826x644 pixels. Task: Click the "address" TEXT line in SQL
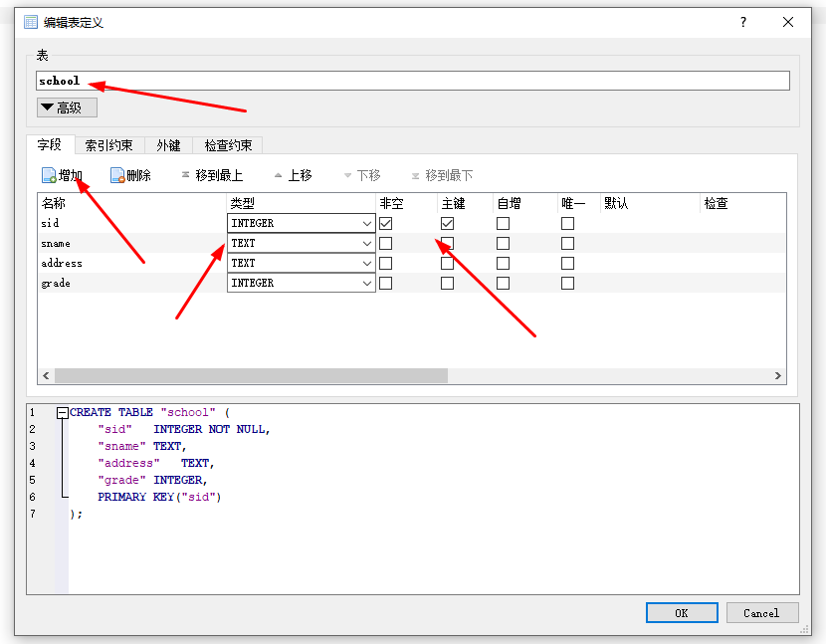(x=156, y=463)
